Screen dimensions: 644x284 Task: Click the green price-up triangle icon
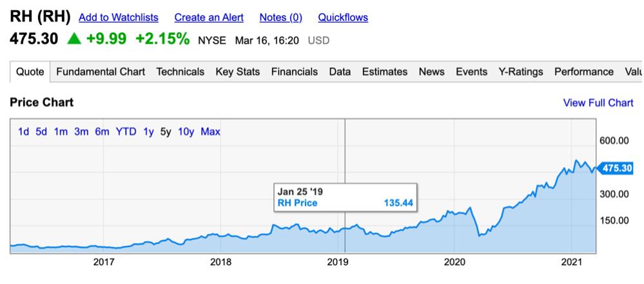pyautogui.click(x=74, y=40)
